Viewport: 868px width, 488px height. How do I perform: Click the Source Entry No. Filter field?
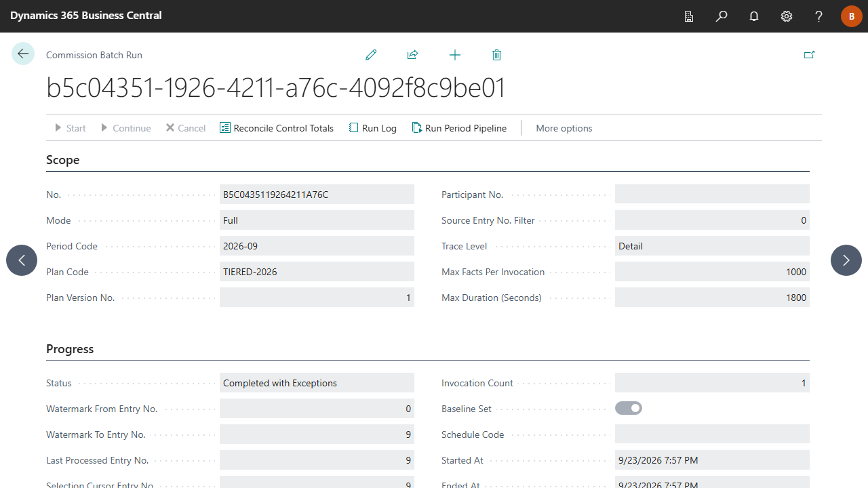(x=712, y=220)
